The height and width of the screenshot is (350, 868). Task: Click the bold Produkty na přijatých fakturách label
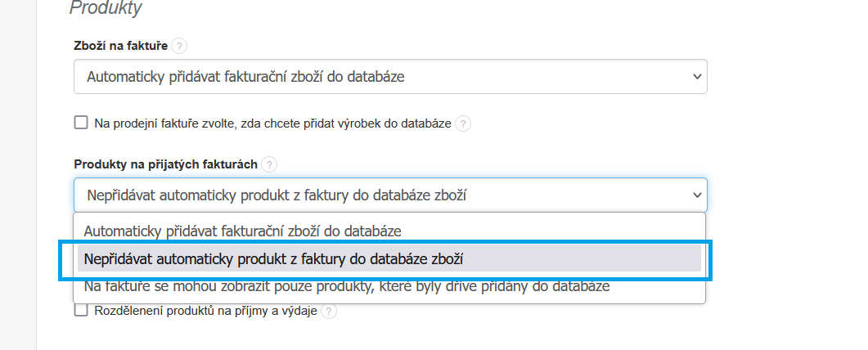(x=166, y=164)
